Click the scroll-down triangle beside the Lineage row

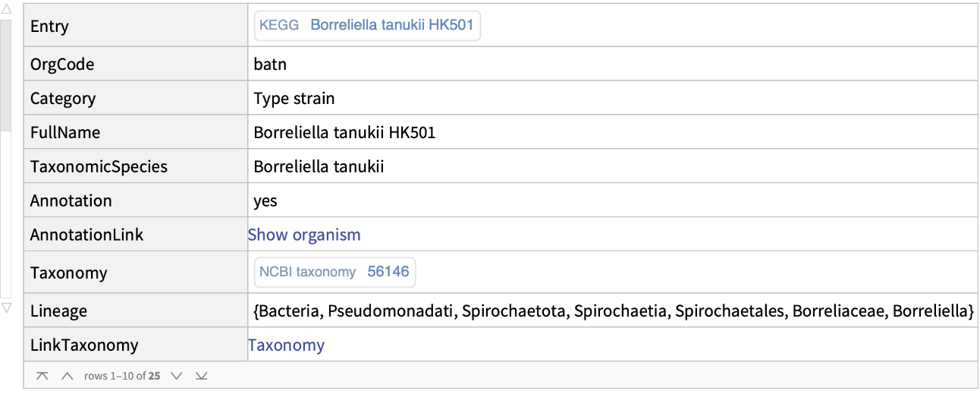point(7,307)
